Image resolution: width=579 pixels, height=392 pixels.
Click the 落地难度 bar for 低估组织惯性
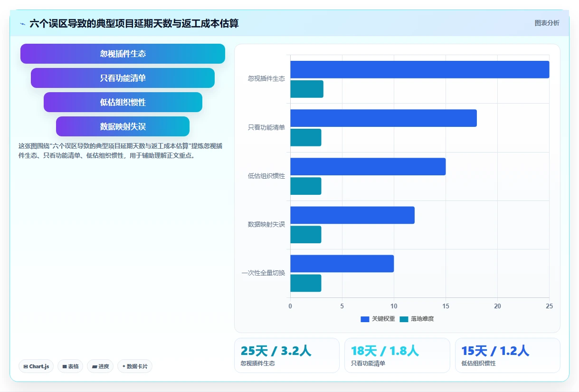(x=306, y=186)
